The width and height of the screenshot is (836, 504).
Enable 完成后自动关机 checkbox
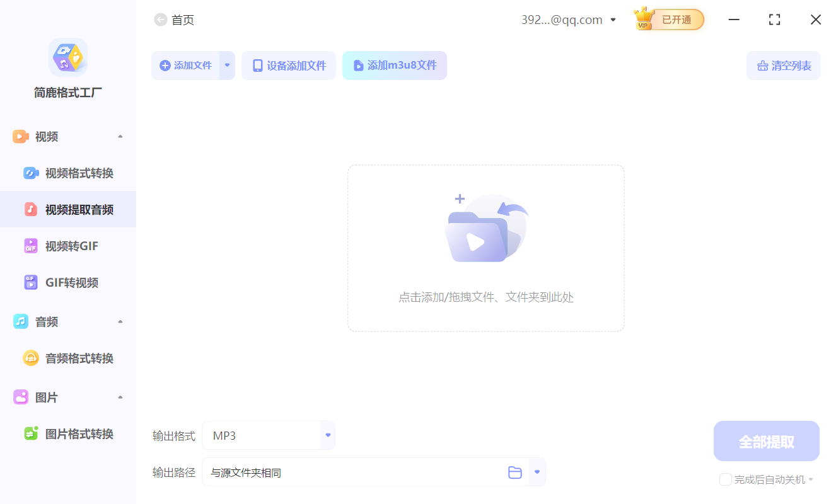click(x=725, y=479)
